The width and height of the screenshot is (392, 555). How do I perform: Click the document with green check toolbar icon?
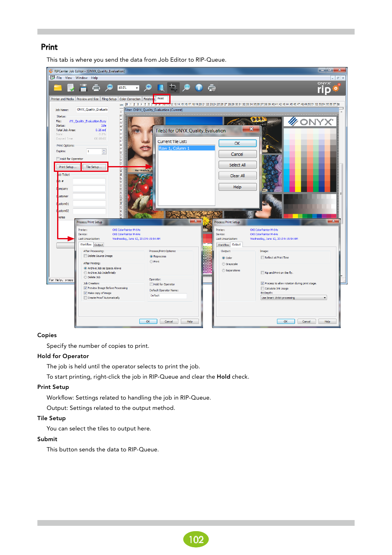[71, 88]
